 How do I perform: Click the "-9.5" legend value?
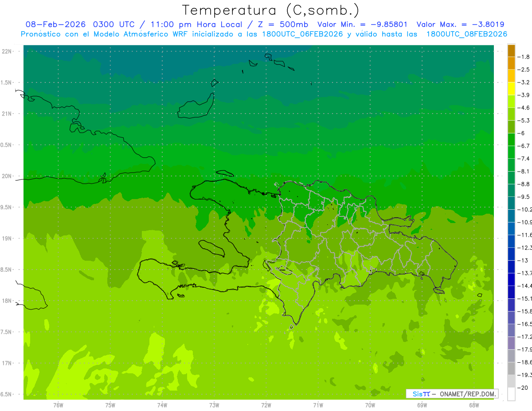(x=524, y=196)
